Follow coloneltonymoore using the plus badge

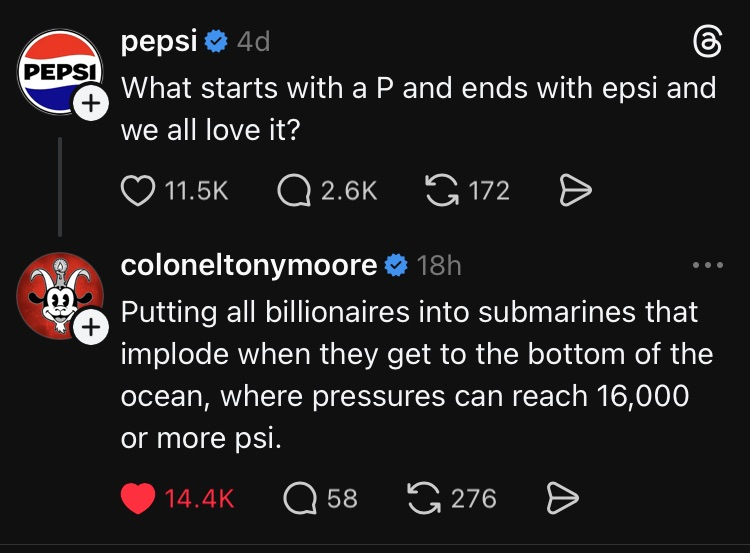(x=91, y=326)
